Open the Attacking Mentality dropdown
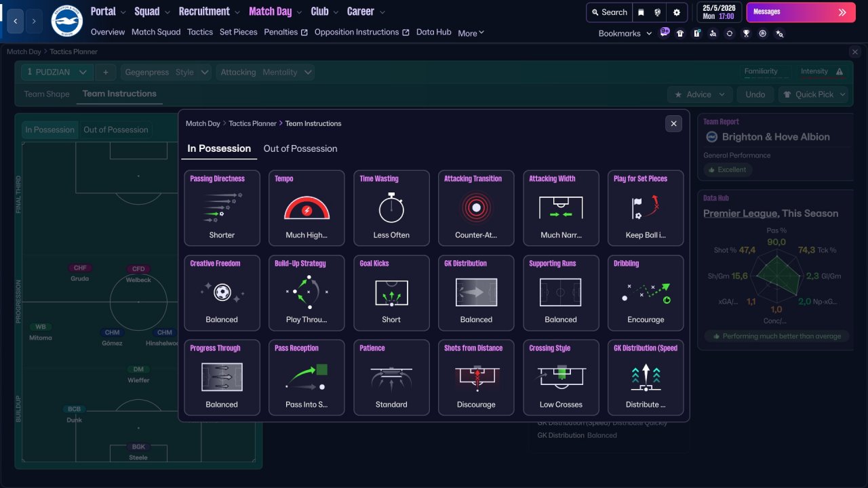This screenshot has height=488, width=868. [x=266, y=72]
